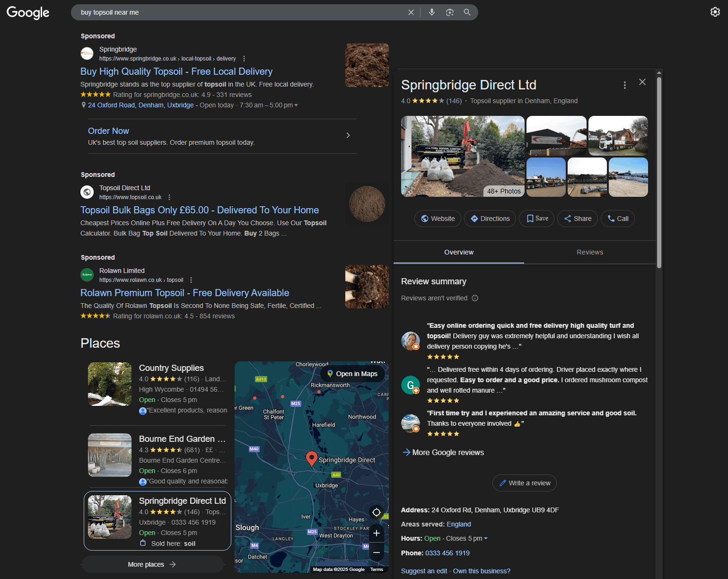Click England areas served link

coord(459,524)
